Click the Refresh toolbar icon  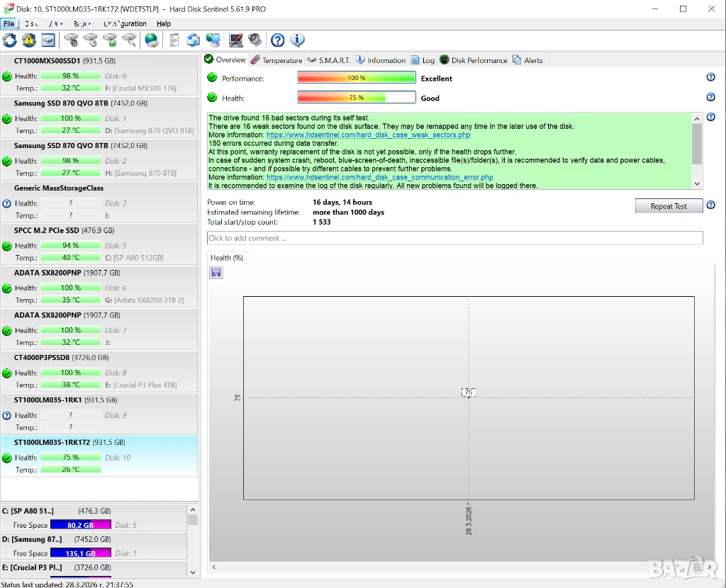pyautogui.click(x=10, y=40)
